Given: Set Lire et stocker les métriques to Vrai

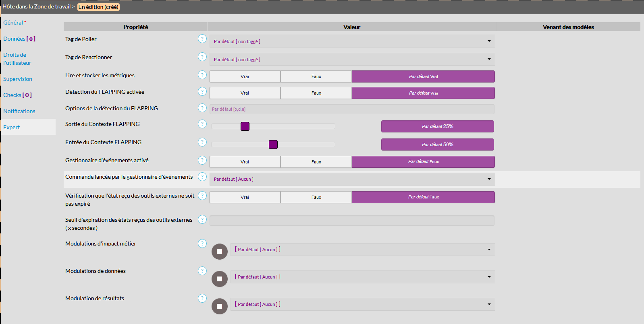Looking at the screenshot, I should tap(245, 76).
